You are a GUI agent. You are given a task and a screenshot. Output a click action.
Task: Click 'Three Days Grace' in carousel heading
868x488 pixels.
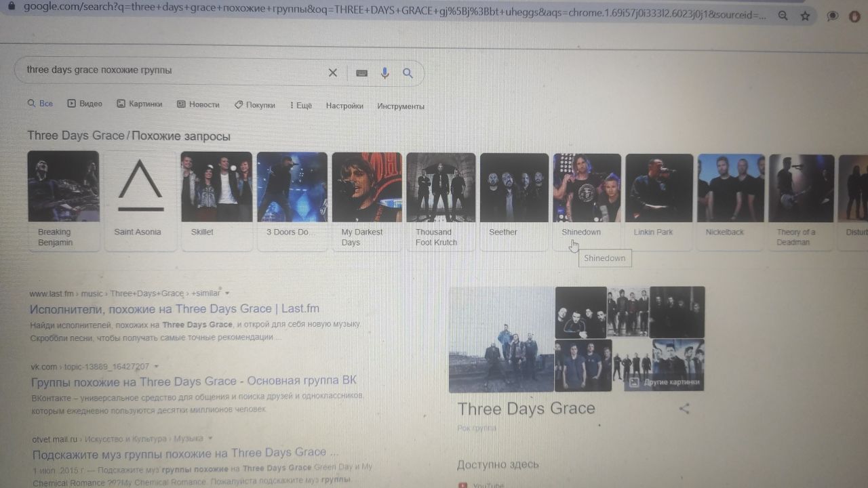[76, 136]
